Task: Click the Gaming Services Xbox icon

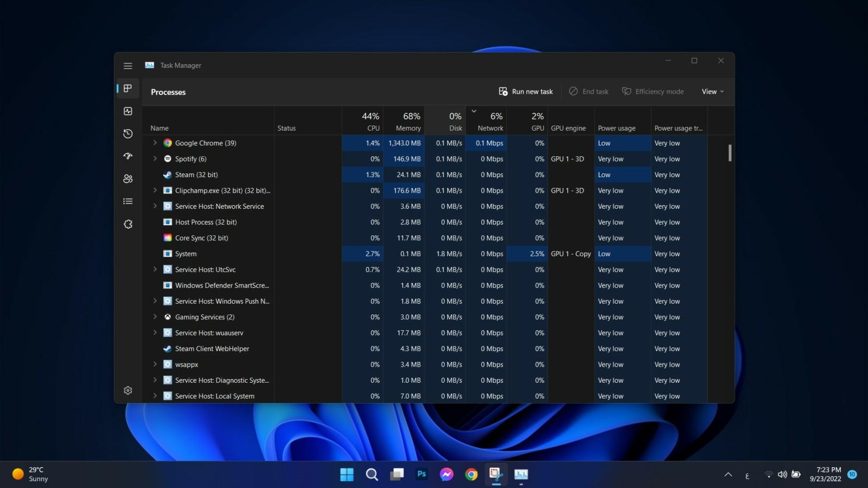Action: pos(168,317)
